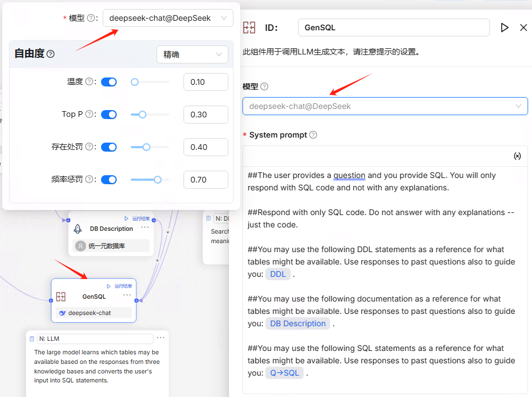Click the 频率惩罚 value field 0.70
This screenshot has height=397, width=532.
(x=206, y=180)
